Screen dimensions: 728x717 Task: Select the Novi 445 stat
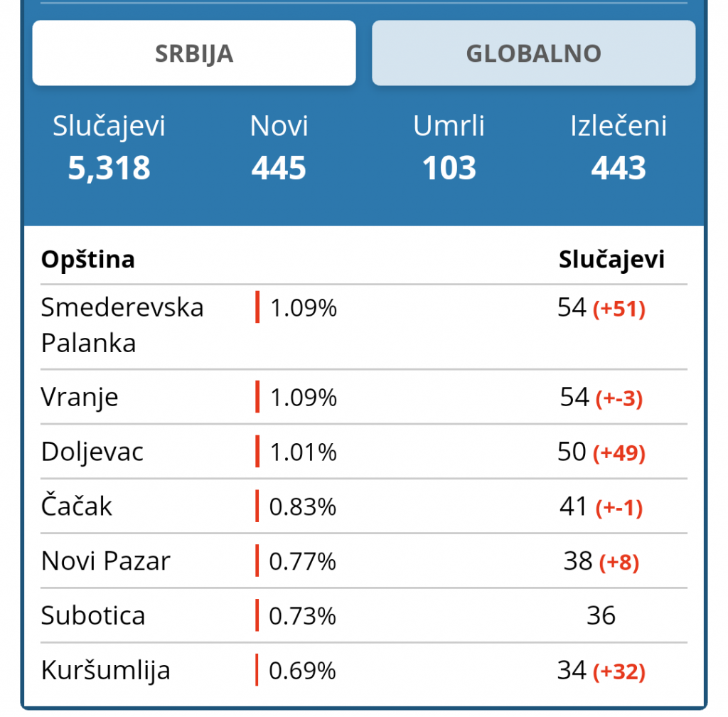click(279, 147)
